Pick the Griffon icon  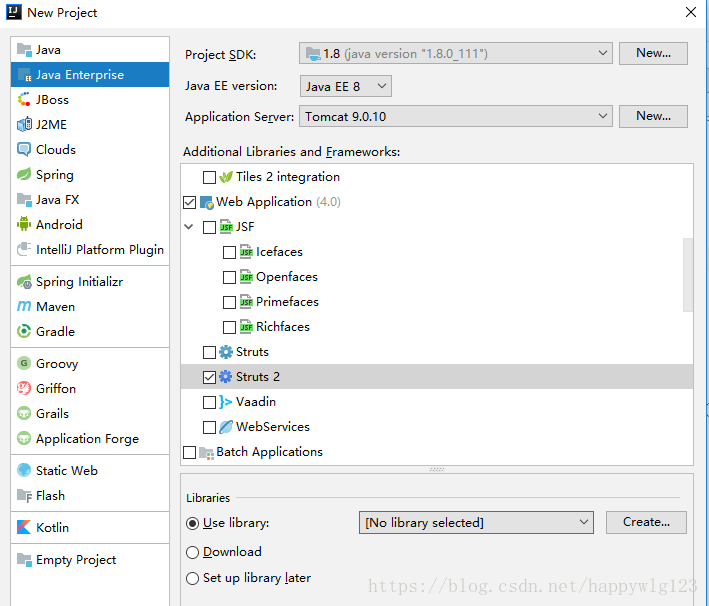[x=24, y=388]
